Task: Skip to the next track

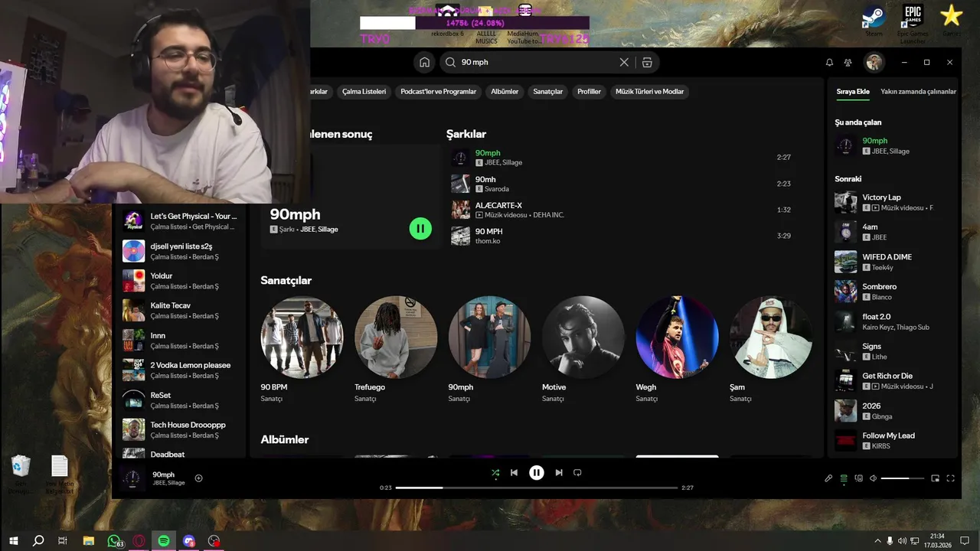Action: tap(559, 473)
